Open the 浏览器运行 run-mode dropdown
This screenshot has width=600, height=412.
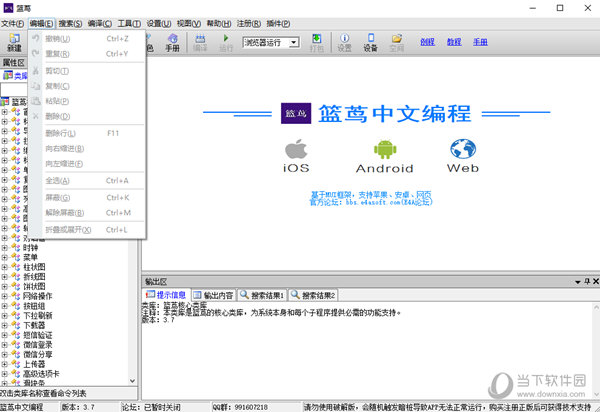coord(294,42)
